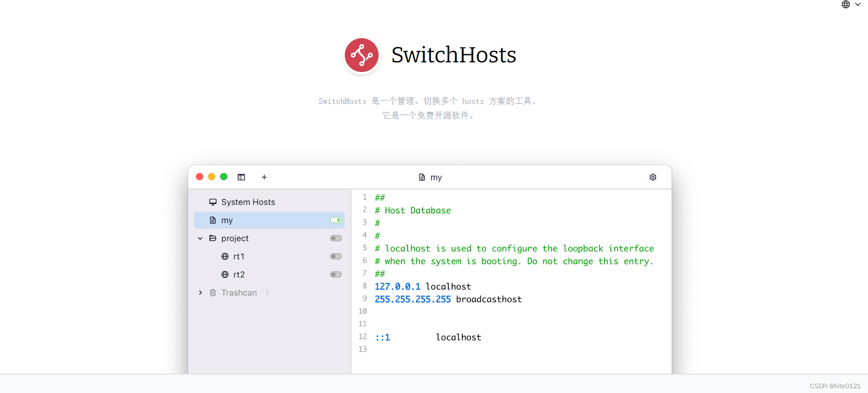Click the System Hosts monitor icon
Image resolution: width=868 pixels, height=393 pixels.
point(213,202)
